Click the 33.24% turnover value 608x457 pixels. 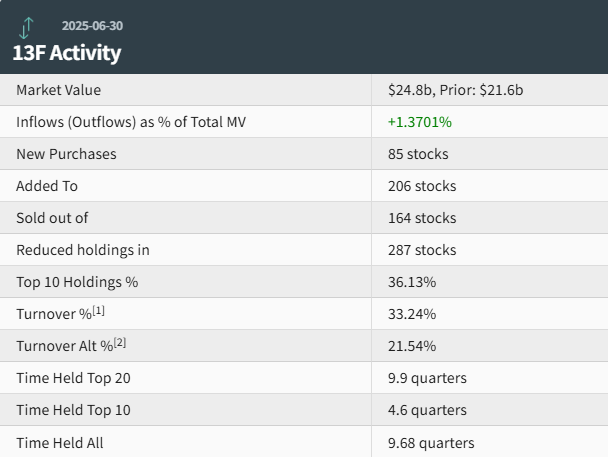point(412,314)
